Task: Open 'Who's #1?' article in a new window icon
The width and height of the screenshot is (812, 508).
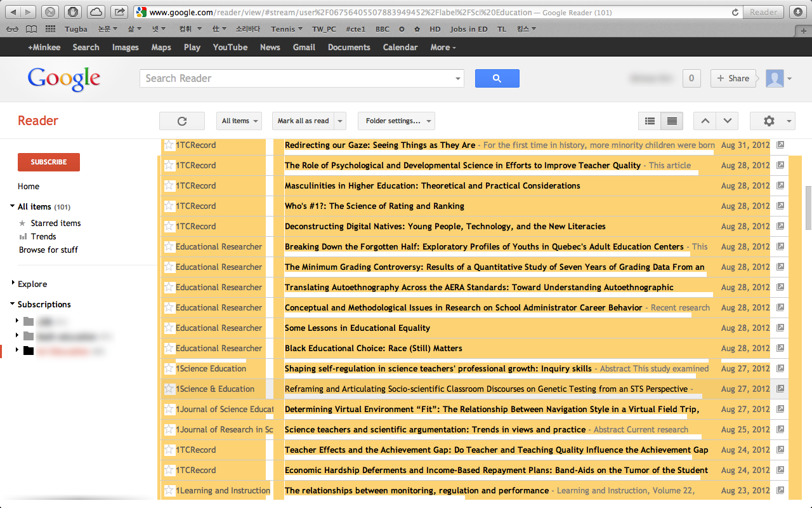Action: coord(780,206)
